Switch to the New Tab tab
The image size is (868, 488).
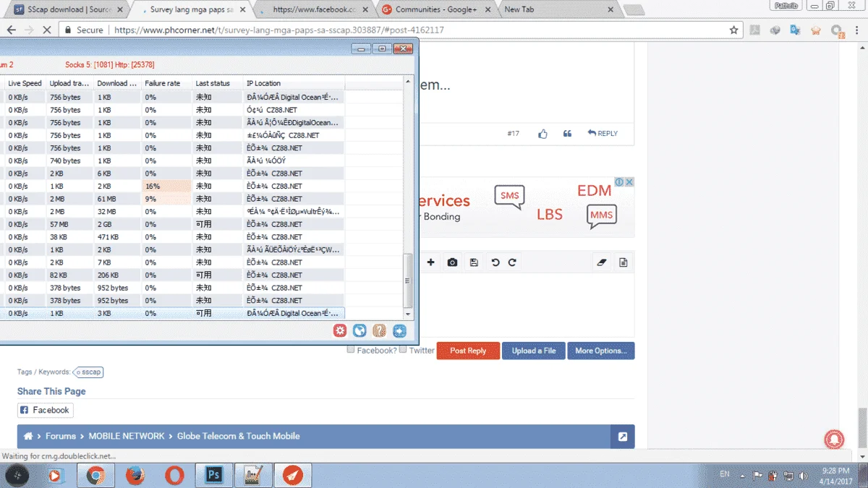click(x=557, y=10)
